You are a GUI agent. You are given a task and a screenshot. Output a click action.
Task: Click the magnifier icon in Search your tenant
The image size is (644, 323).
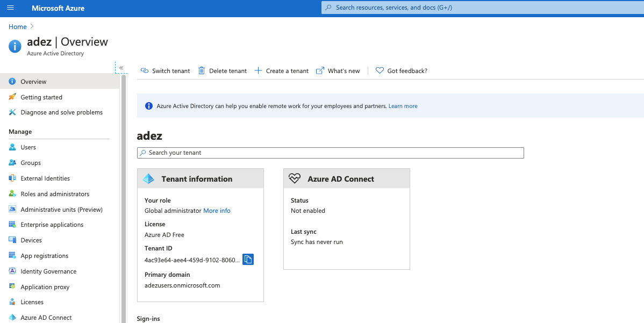click(x=143, y=153)
